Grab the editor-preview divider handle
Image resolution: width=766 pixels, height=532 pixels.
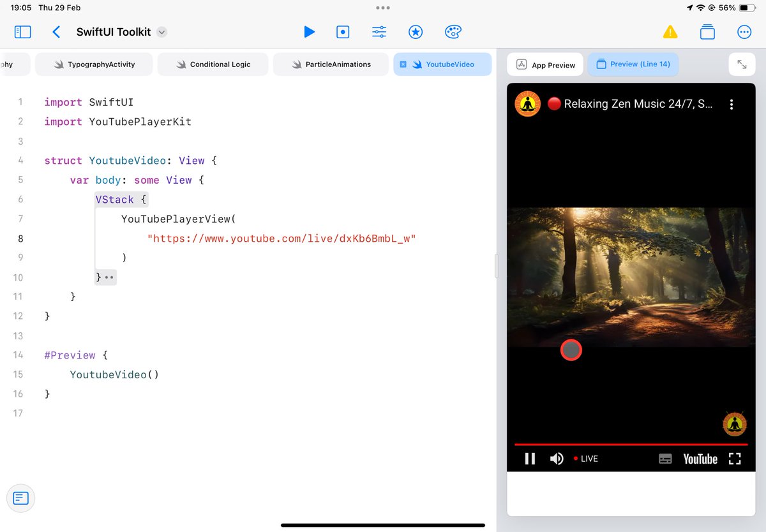(x=497, y=266)
